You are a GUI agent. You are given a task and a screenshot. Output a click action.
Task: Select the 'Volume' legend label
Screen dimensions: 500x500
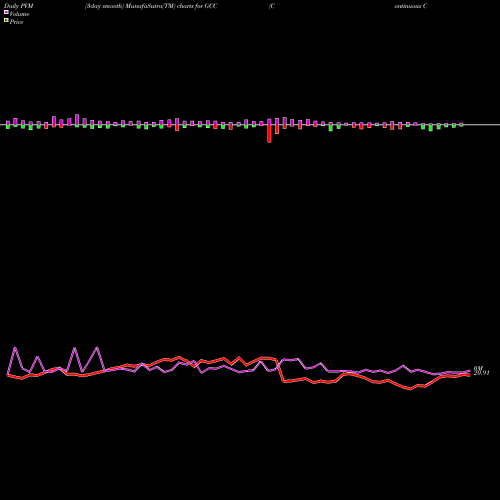pyautogui.click(x=19, y=14)
